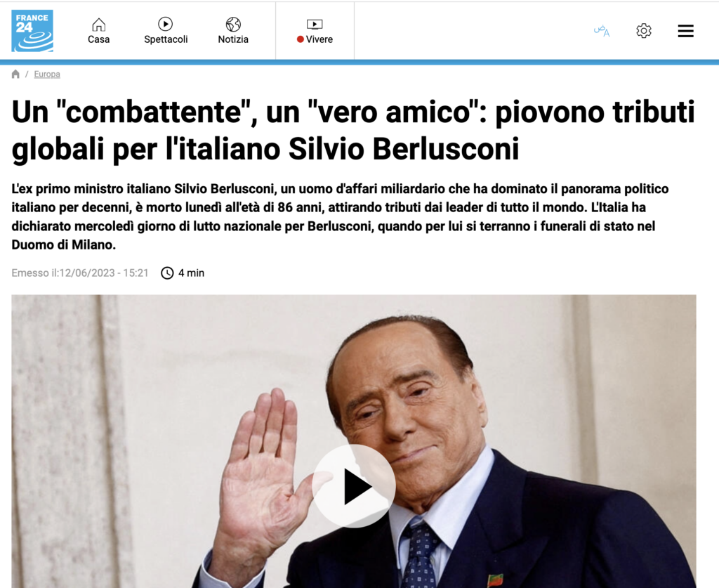This screenshot has height=588, width=719.
Task: Click the Vivere live TV icon
Action: click(315, 25)
